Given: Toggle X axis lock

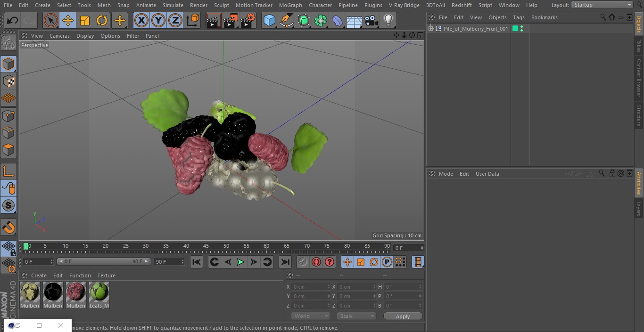Looking at the screenshot, I should pyautogui.click(x=141, y=20).
